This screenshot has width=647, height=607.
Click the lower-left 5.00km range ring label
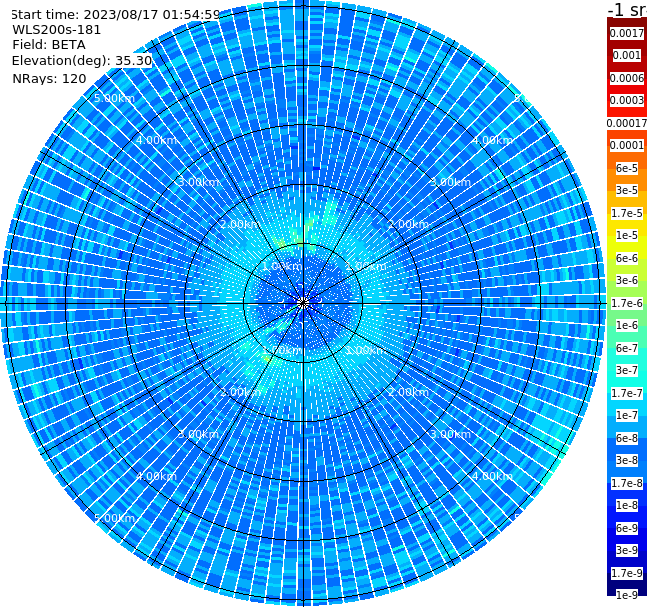pyautogui.click(x=114, y=518)
